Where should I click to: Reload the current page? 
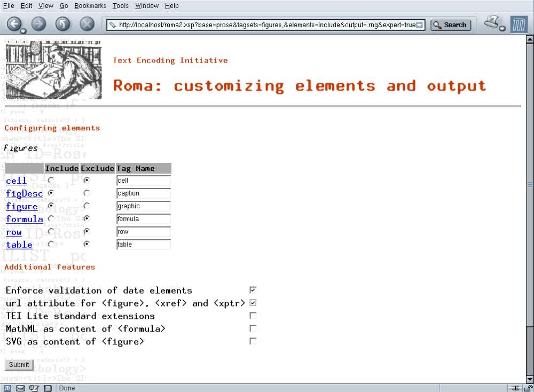[x=62, y=24]
